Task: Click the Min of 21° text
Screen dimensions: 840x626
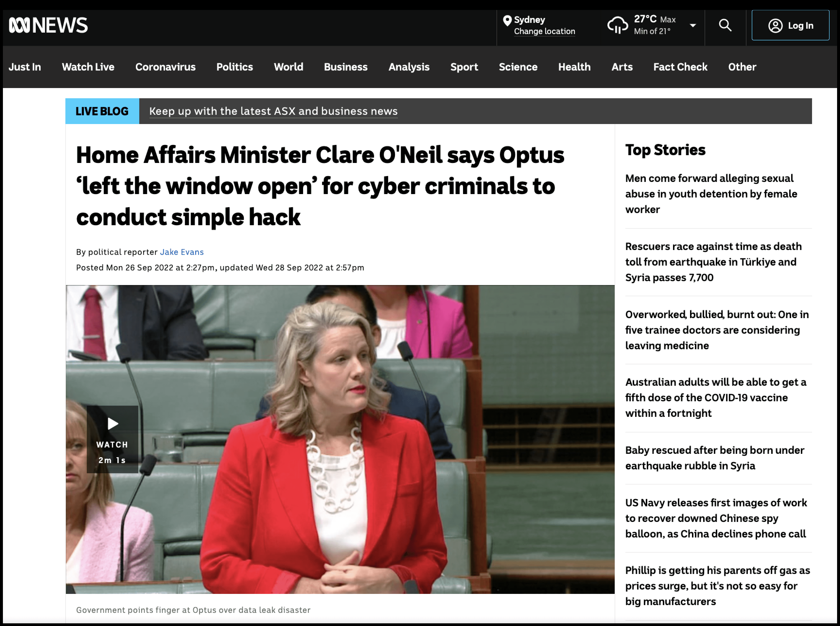Action: pos(652,31)
